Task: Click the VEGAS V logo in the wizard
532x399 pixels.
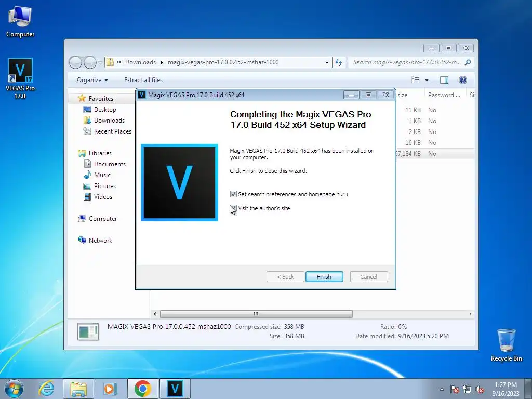Action: coord(179,182)
